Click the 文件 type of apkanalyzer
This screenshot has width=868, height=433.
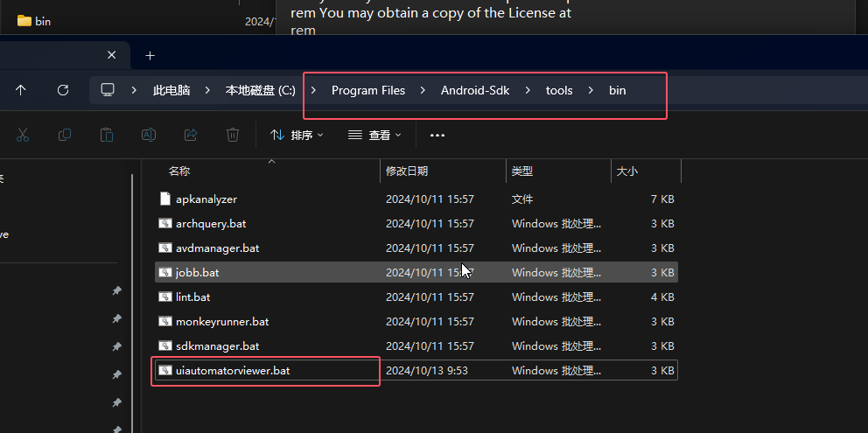(x=522, y=199)
